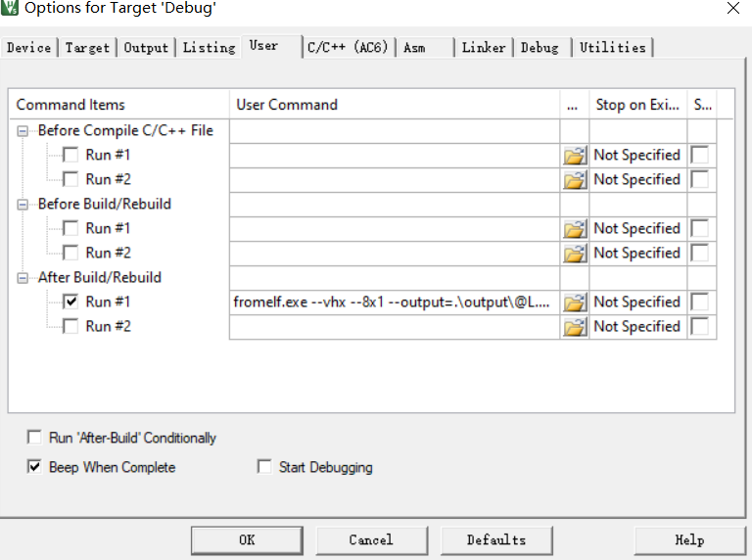This screenshot has width=752, height=560.
Task: Open folder browser for Before Build Run #1
Action: pyautogui.click(x=575, y=228)
